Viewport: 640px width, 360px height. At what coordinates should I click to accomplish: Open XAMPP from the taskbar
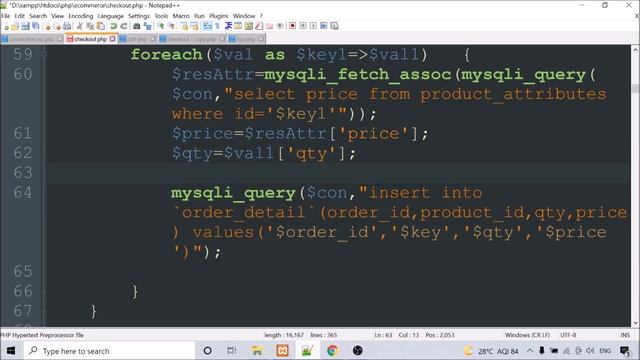(282, 351)
